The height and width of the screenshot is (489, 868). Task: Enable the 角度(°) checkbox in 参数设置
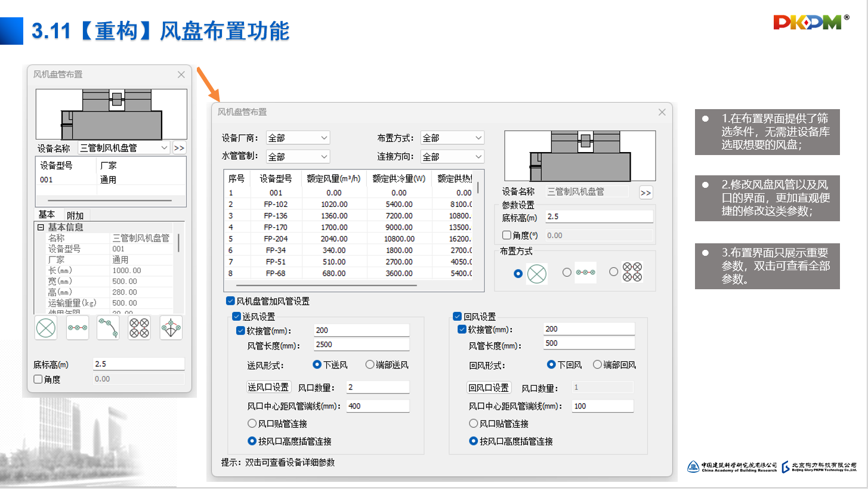507,236
